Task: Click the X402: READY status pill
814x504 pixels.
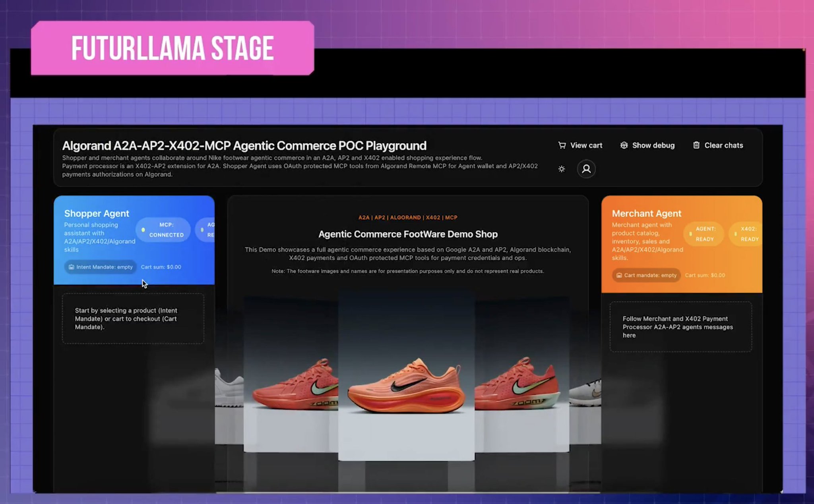Action: tap(746, 234)
